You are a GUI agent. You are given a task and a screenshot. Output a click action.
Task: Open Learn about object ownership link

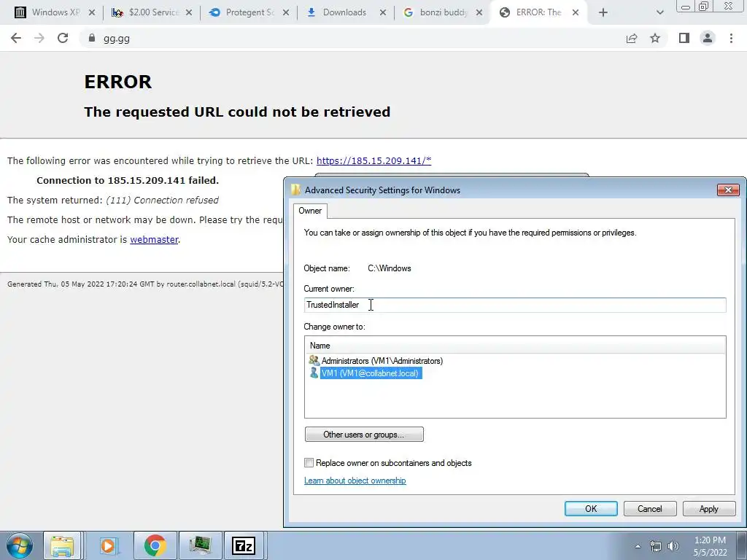tap(355, 481)
